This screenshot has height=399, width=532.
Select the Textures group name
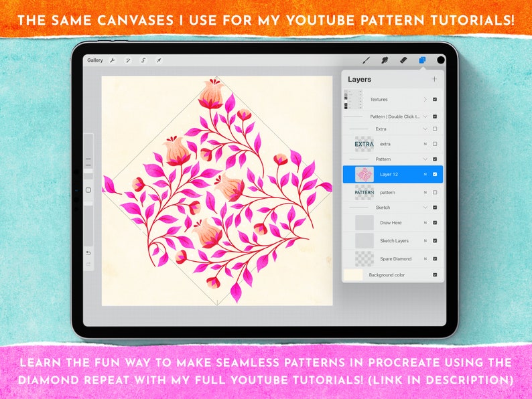[x=379, y=99]
